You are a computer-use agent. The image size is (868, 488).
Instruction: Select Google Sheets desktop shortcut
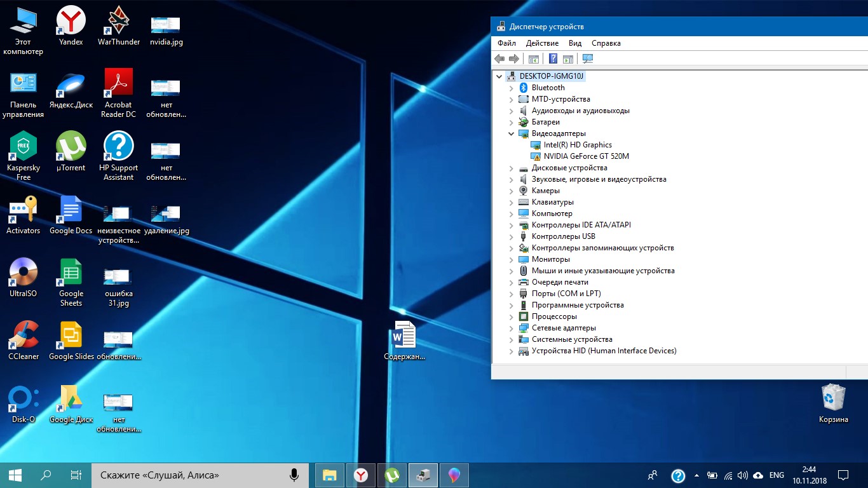point(71,282)
